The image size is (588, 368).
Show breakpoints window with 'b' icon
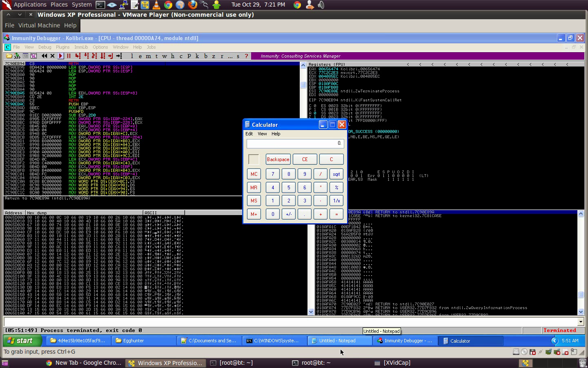pyautogui.click(x=205, y=56)
